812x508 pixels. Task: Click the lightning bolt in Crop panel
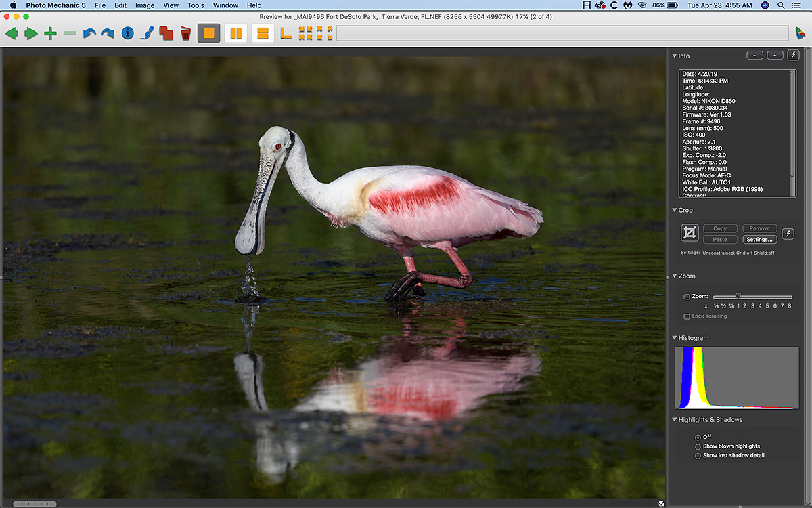pyautogui.click(x=788, y=234)
